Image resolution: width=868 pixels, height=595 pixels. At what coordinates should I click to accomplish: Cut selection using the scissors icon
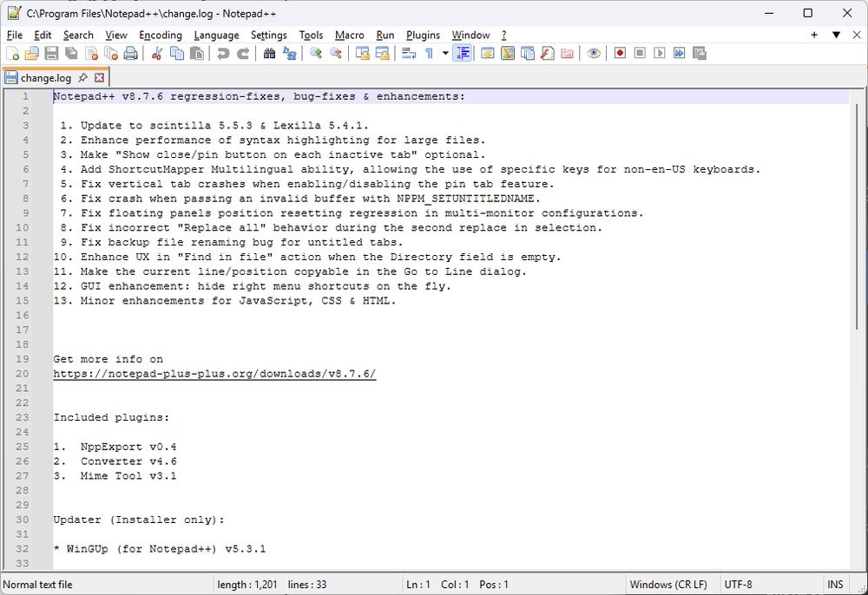pyautogui.click(x=156, y=53)
